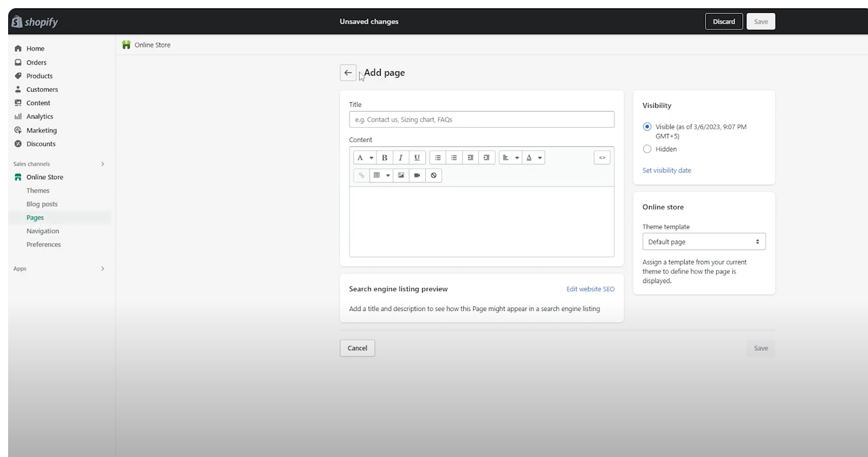The height and width of the screenshot is (457, 868).
Task: Click the Unsaved changes text
Action: click(369, 22)
